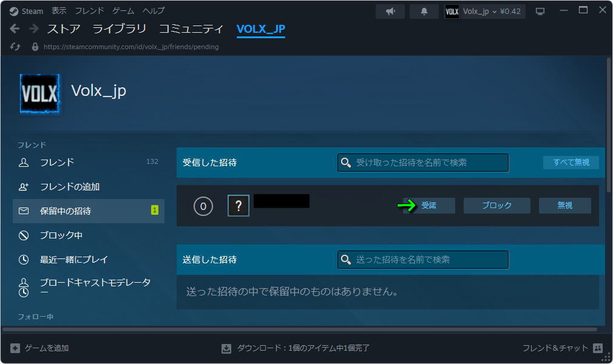The height and width of the screenshot is (364, 613).
Task: Select フレンドの追加 in sidebar
Action: point(70,187)
